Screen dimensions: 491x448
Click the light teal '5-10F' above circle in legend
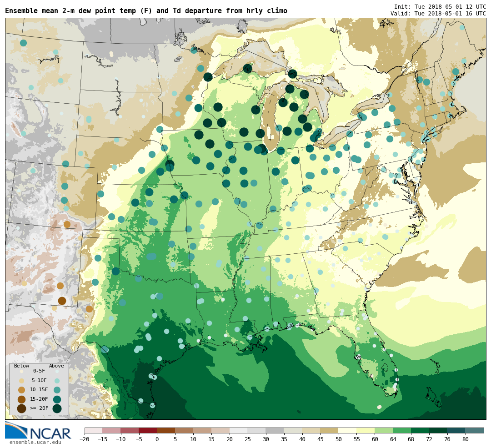click(x=57, y=381)
